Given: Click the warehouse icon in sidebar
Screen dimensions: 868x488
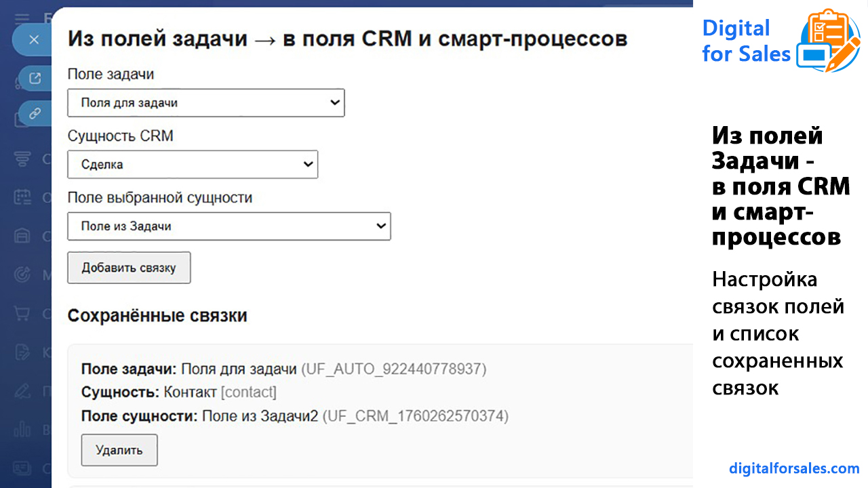Looking at the screenshot, I should coord(22,236).
